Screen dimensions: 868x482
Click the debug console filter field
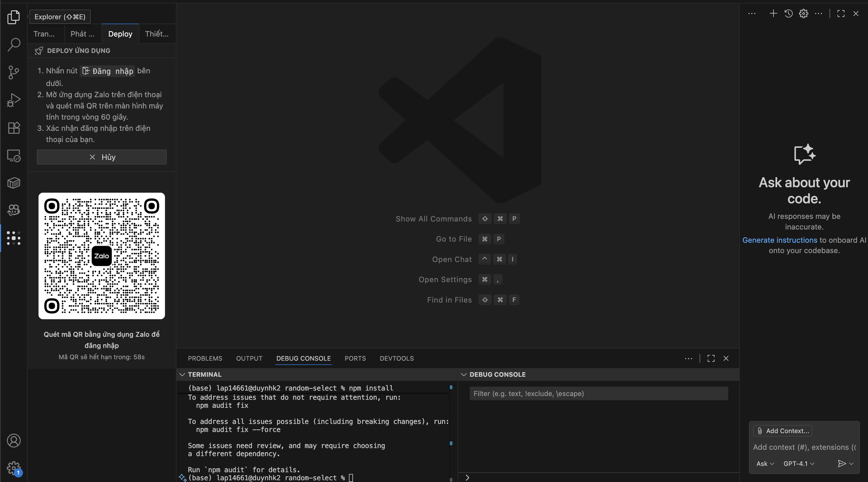click(598, 393)
